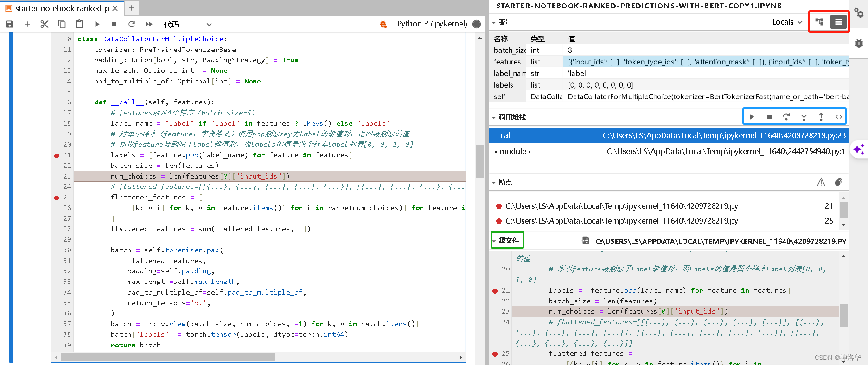Select breakpoint entry for line 25
Image resolution: width=868 pixels, height=365 pixels.
[665, 221]
